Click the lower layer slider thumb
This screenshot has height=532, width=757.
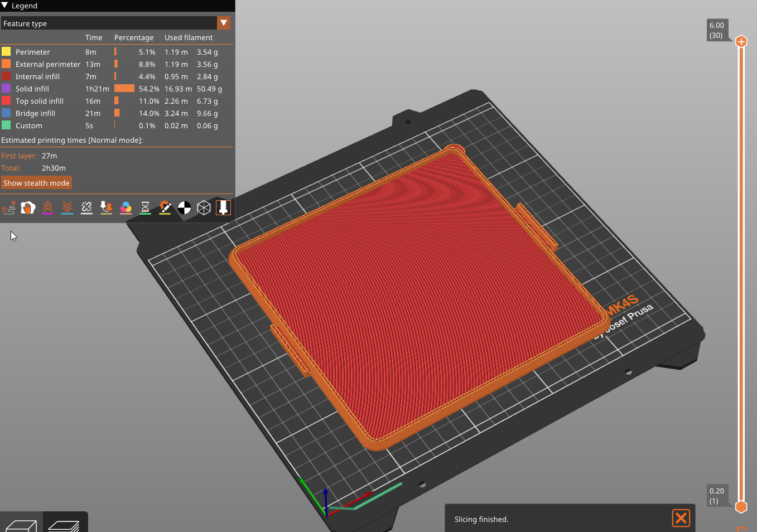(741, 506)
